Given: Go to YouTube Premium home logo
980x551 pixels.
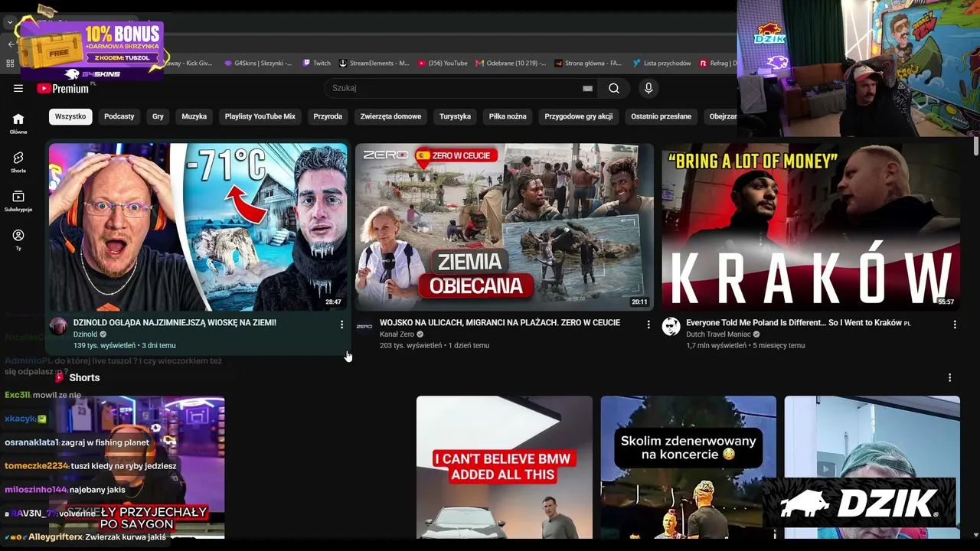Looking at the screenshot, I should pyautogui.click(x=63, y=88).
